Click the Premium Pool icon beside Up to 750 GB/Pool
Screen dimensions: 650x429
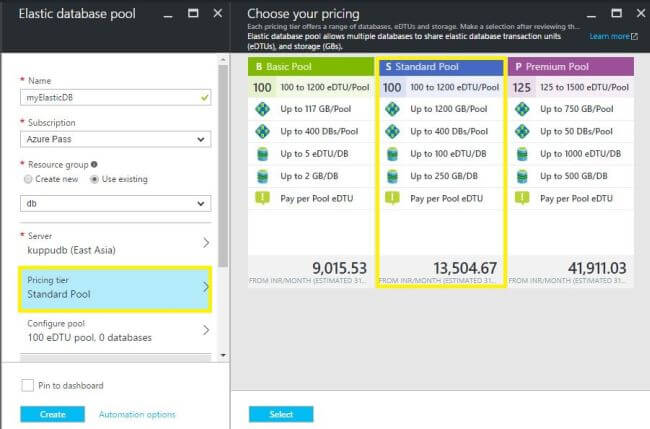point(522,109)
